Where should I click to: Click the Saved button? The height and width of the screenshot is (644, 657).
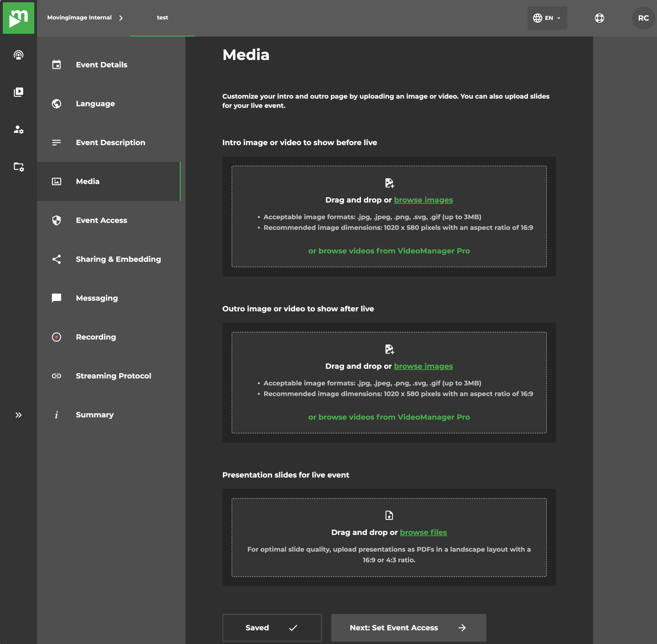(x=272, y=628)
